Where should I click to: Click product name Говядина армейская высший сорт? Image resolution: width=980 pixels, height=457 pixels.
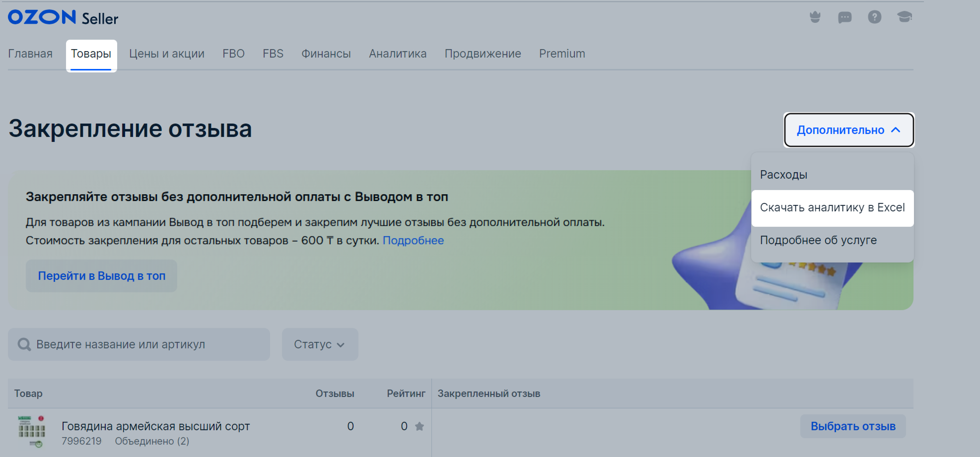click(156, 426)
